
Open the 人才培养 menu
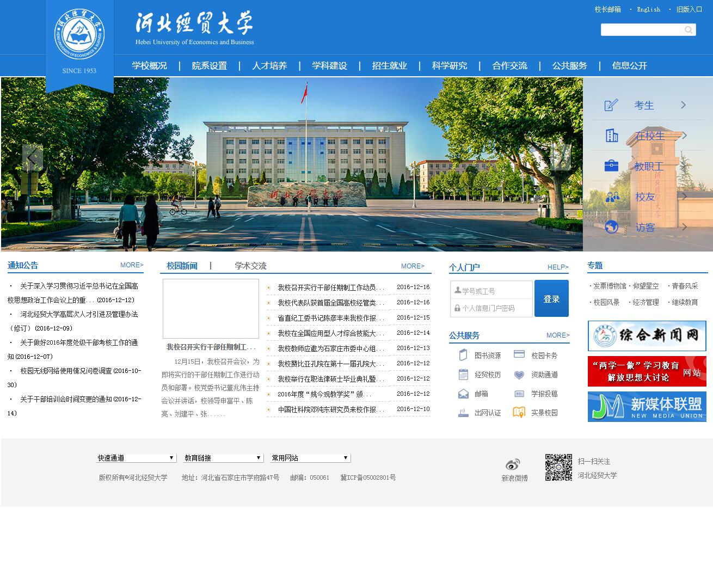tap(269, 66)
